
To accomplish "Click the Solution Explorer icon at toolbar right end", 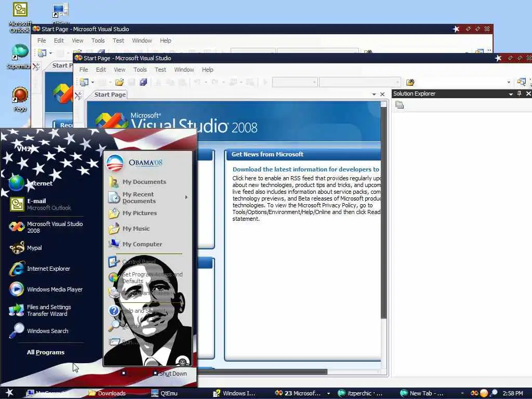I will coord(521,82).
